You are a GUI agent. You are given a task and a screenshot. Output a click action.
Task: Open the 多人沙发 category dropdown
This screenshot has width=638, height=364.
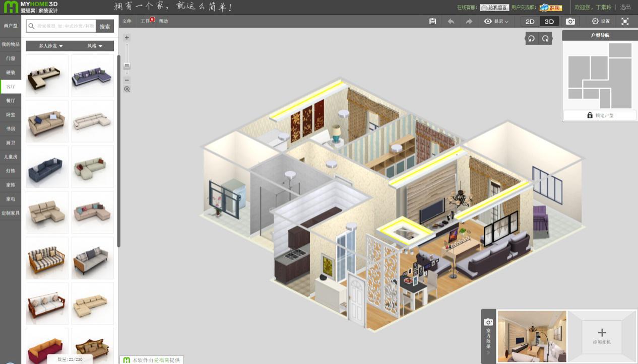[x=51, y=46]
